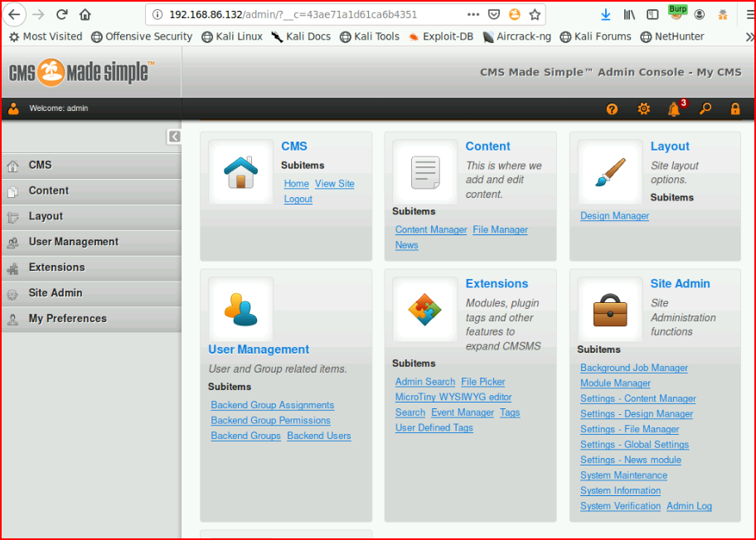Collapse the sidebar with arrow toggle
756x540 pixels.
(174, 137)
